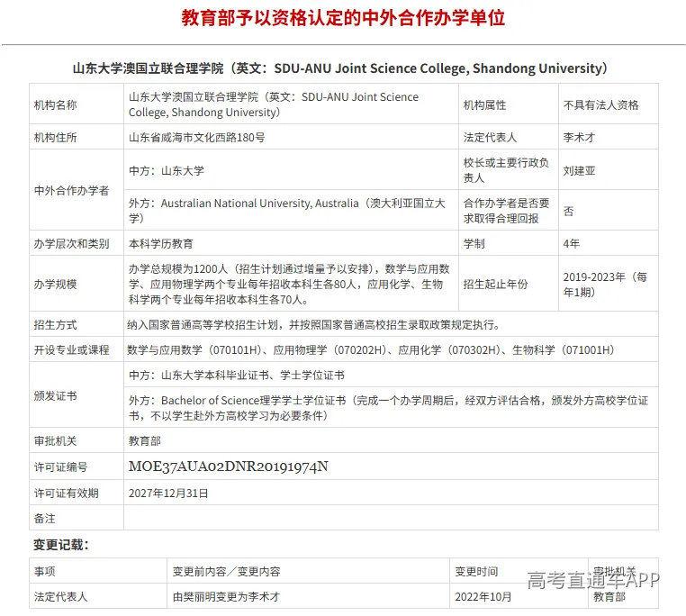Click the 法定代表人 label beside 李术才
Screen dimensions: 686x616
pos(490,138)
